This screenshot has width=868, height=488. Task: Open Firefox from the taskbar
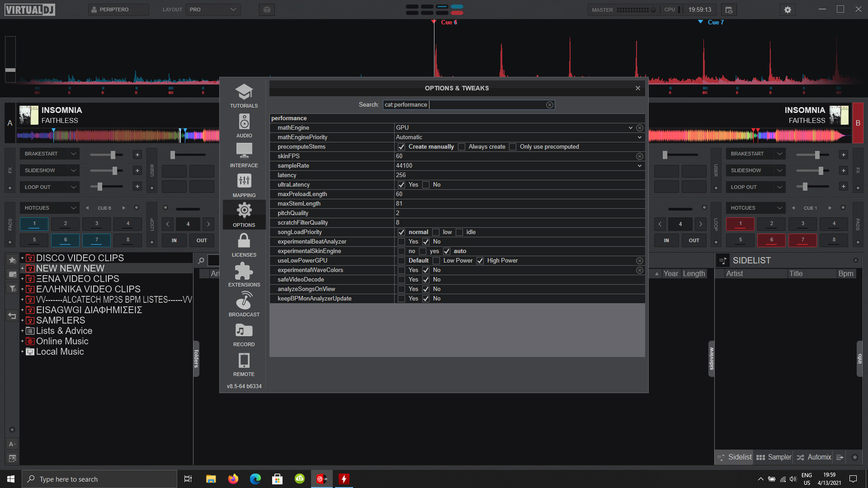[x=233, y=479]
